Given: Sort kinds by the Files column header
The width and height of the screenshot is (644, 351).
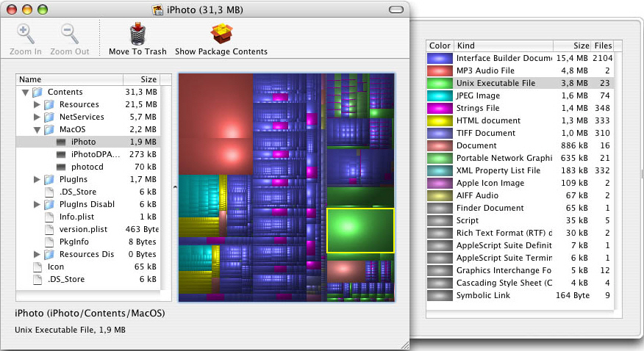Looking at the screenshot, I should [x=603, y=46].
